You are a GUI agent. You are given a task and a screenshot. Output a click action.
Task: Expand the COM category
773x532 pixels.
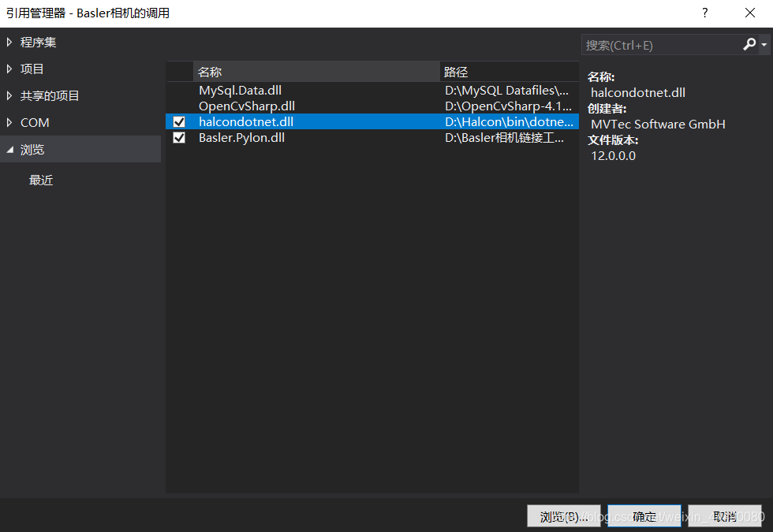[x=11, y=122]
